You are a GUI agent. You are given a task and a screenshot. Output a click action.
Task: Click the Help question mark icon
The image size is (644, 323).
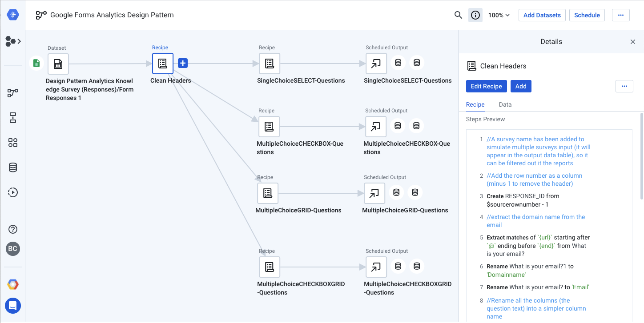click(13, 229)
